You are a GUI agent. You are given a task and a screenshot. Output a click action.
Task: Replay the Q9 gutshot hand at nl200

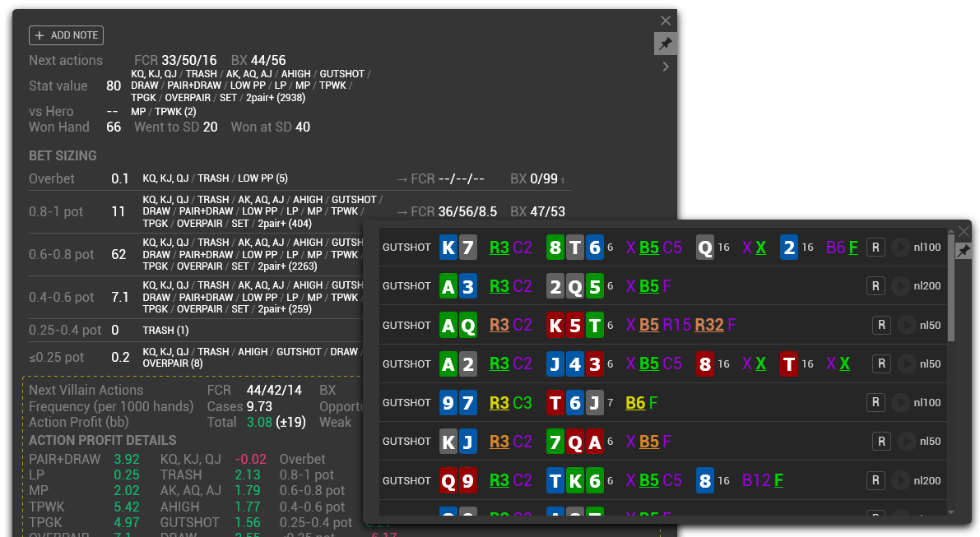[x=901, y=480]
